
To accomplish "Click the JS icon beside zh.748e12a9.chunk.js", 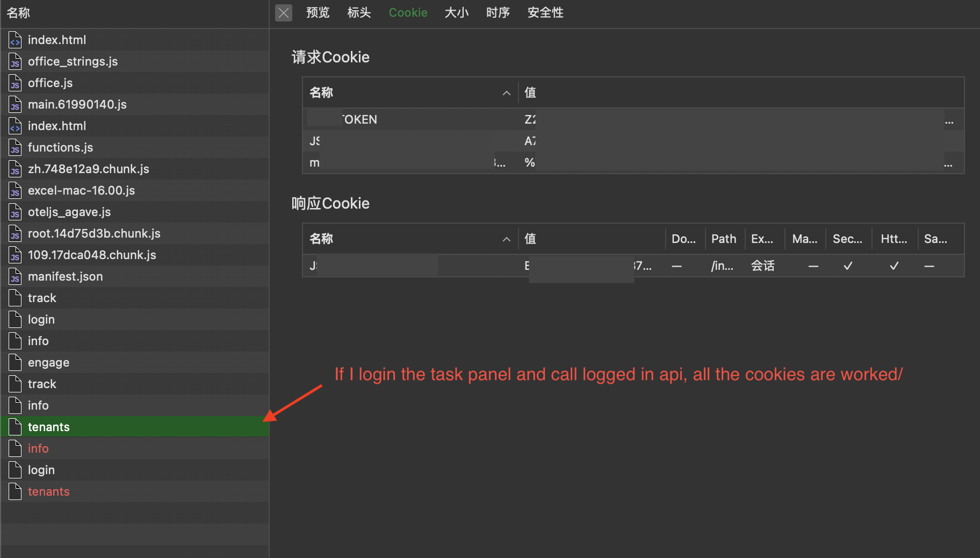I will (x=15, y=169).
